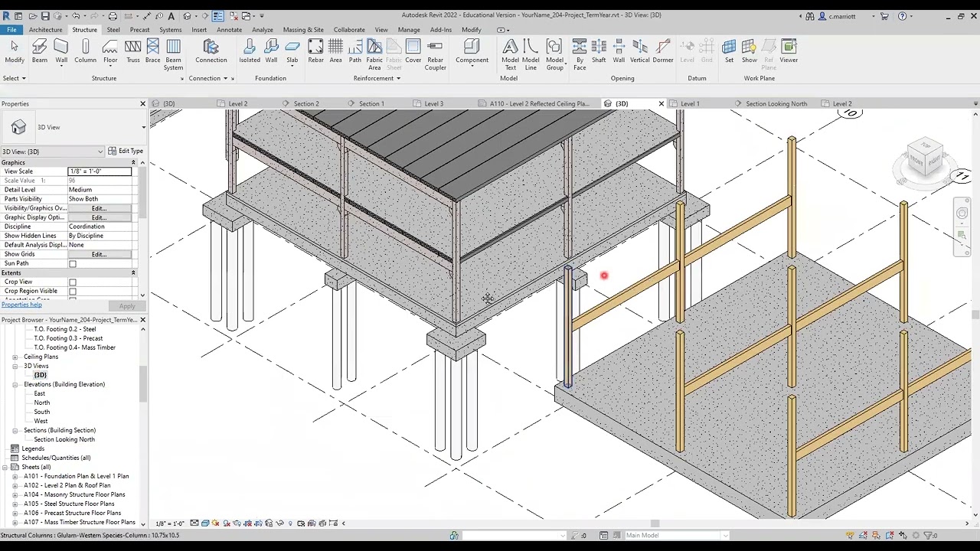Click the Edit Type button
The width and height of the screenshot is (980, 551).
coord(126,152)
